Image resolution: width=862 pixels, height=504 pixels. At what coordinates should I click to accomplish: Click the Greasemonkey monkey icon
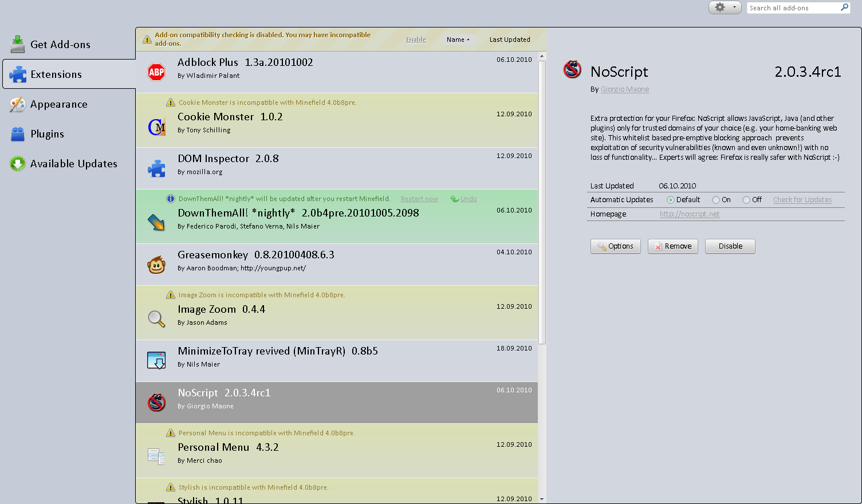pos(156,265)
